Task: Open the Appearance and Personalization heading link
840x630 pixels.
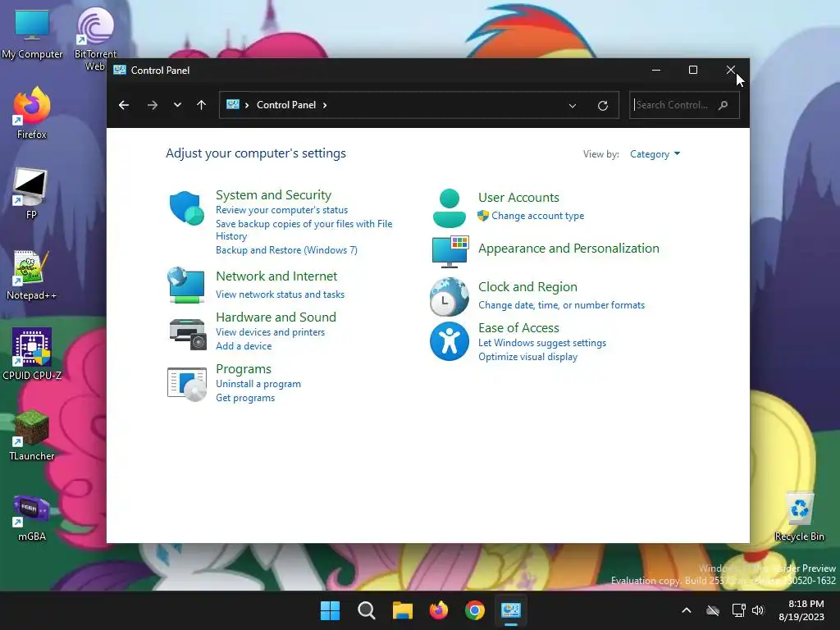Action: [x=568, y=249]
